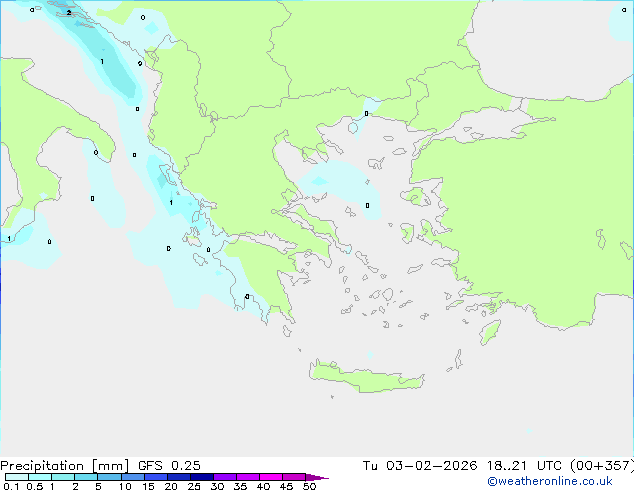Click the island of Rhodes on map
Image resolution: width=634 pixels, height=490 pixels.
(490, 332)
